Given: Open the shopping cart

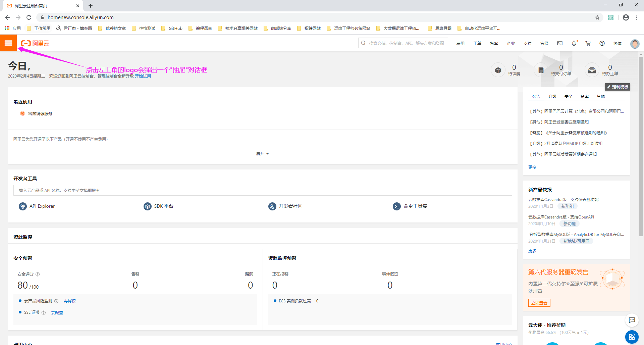Looking at the screenshot, I should click(x=588, y=43).
